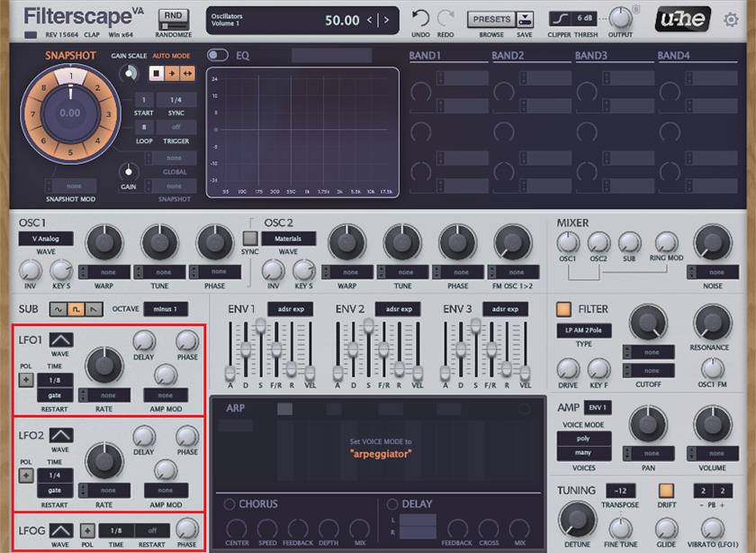Toggle the LFOG polarity plus button
This screenshot has width=756, height=553.
coord(87,530)
